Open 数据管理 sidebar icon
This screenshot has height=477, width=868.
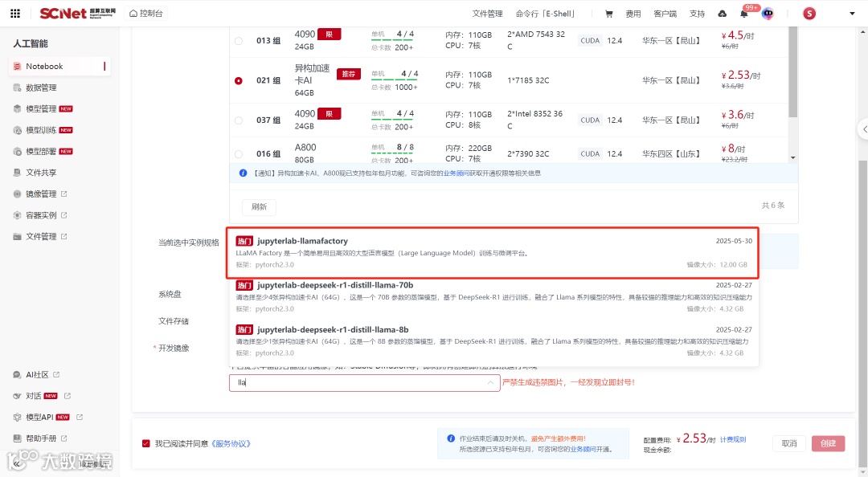(17, 88)
